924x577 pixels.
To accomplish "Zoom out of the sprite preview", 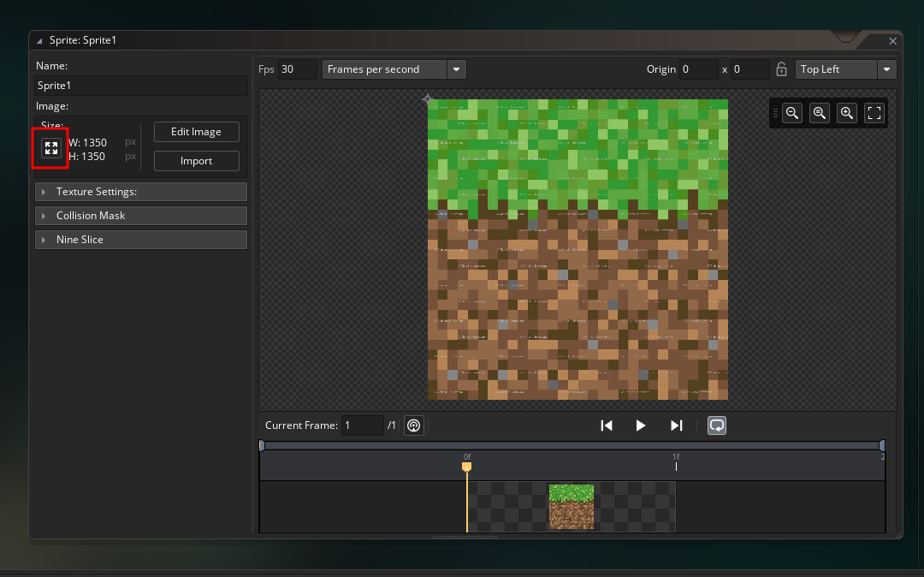I will tap(792, 113).
